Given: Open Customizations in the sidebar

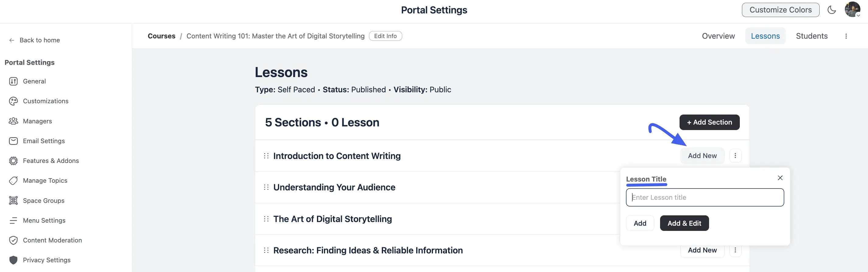Looking at the screenshot, I should [x=45, y=101].
